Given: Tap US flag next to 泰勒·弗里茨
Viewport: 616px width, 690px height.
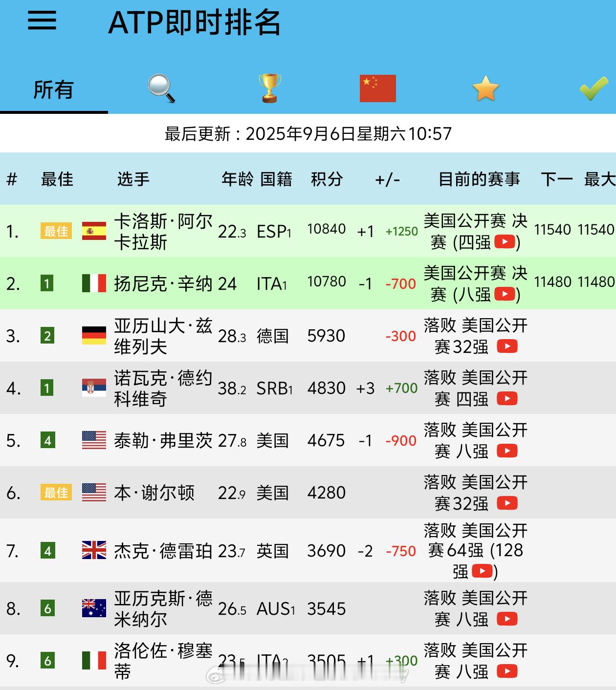Looking at the screenshot, I should pyautogui.click(x=94, y=440).
